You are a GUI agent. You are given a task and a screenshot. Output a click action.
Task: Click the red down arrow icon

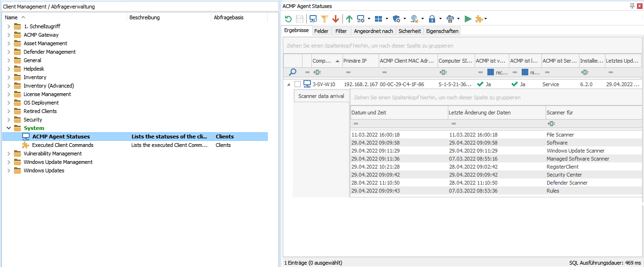point(335,19)
